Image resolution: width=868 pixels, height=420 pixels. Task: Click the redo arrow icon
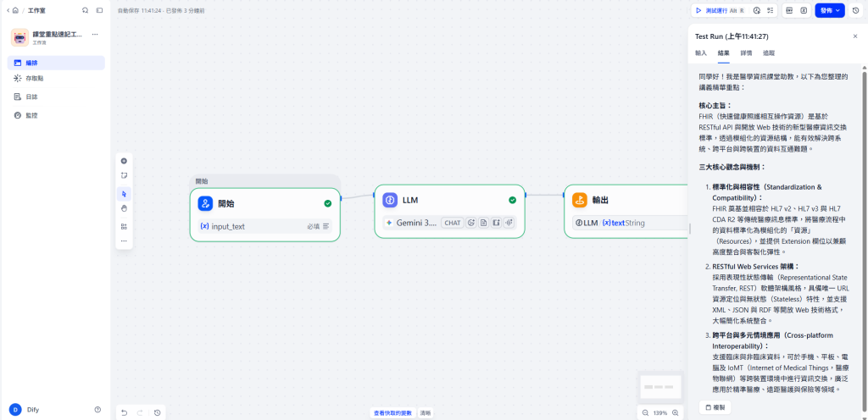click(140, 412)
